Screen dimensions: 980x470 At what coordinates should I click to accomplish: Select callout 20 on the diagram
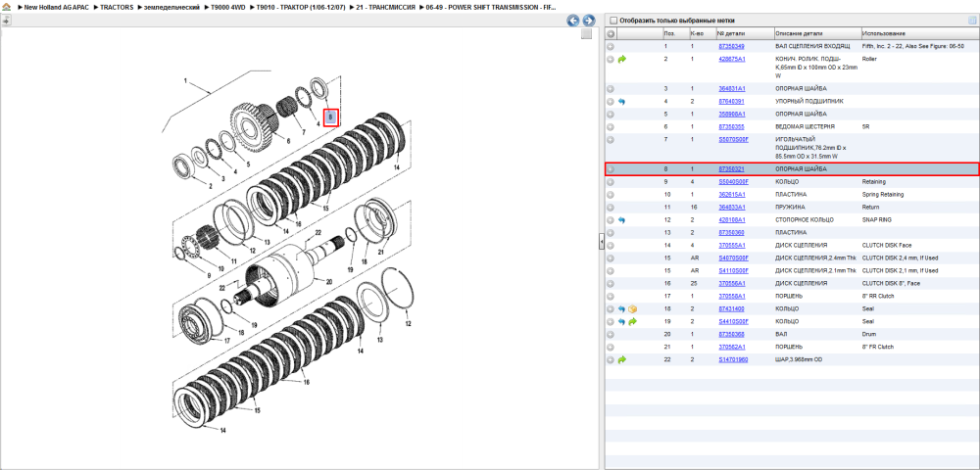329,281
